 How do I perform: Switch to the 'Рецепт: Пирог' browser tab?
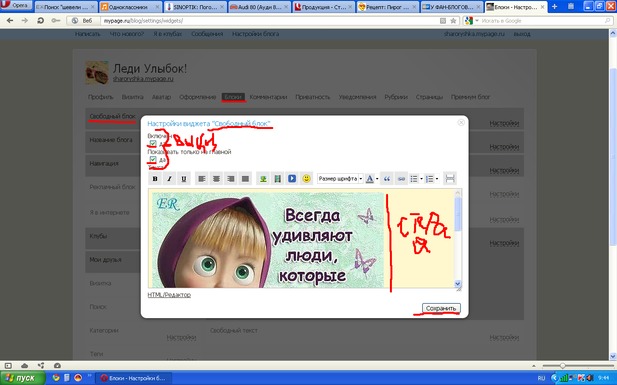pos(388,7)
